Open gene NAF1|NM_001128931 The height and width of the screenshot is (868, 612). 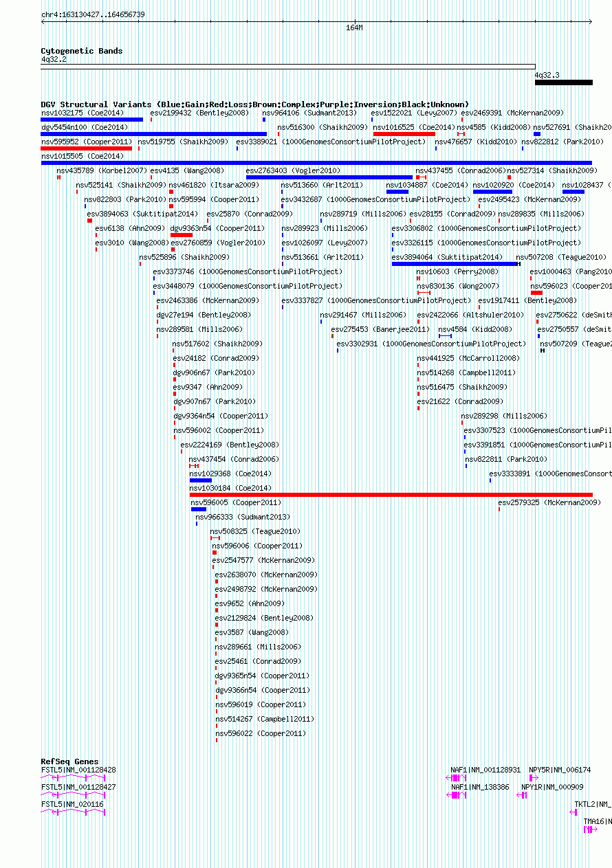pos(485,770)
